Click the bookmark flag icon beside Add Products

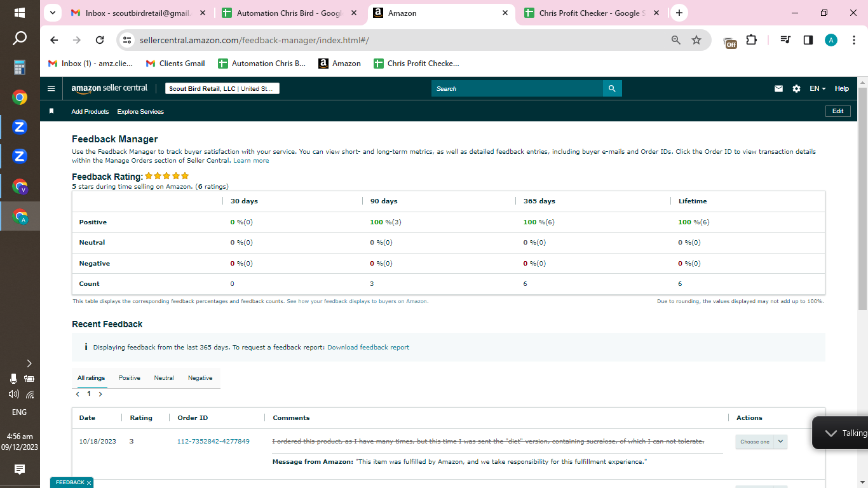point(51,111)
